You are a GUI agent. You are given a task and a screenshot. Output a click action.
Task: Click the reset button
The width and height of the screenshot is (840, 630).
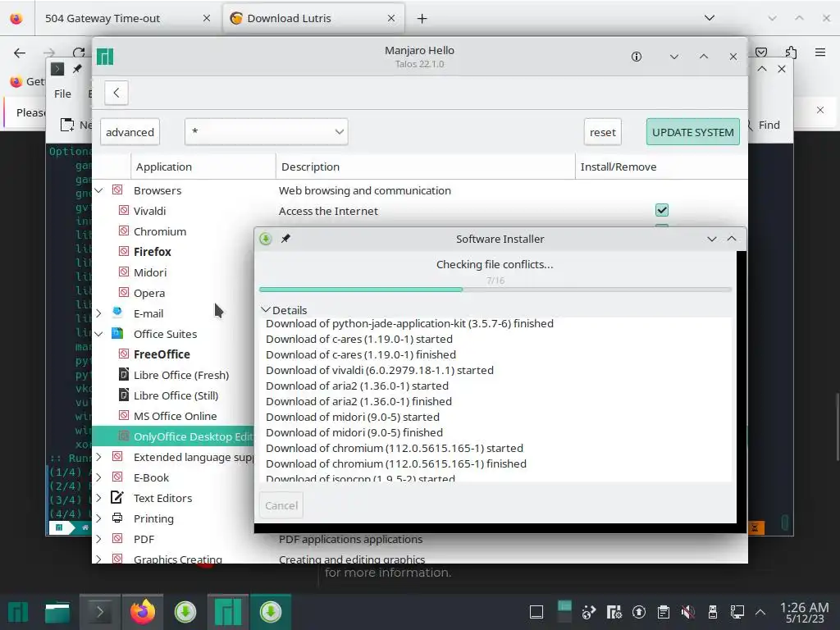603,132
